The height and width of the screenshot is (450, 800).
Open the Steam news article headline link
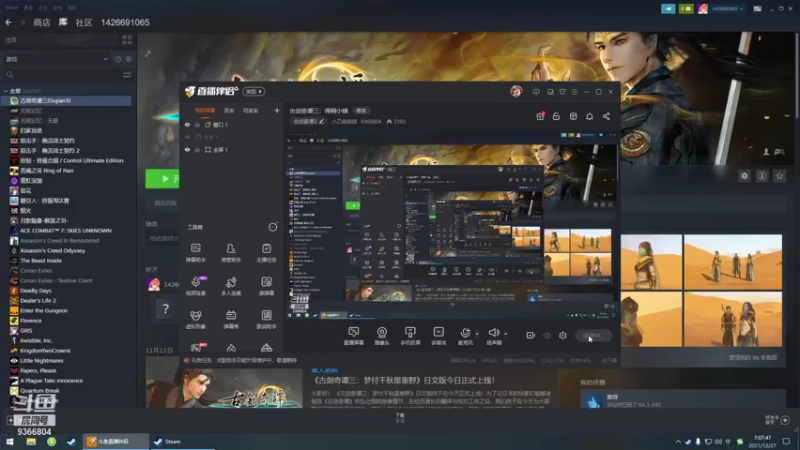click(403, 380)
